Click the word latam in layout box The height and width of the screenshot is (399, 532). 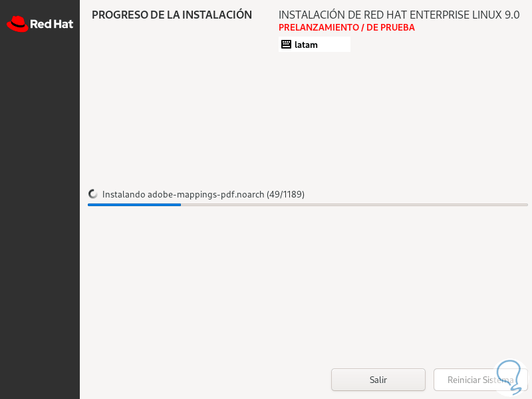tap(306, 45)
